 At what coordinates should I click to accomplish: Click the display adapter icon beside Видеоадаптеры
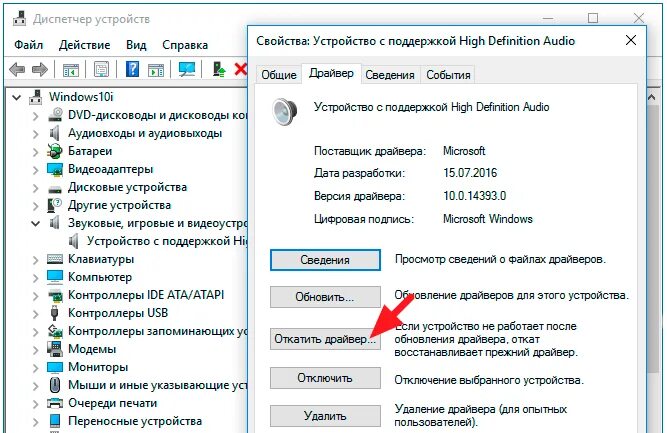click(55, 169)
